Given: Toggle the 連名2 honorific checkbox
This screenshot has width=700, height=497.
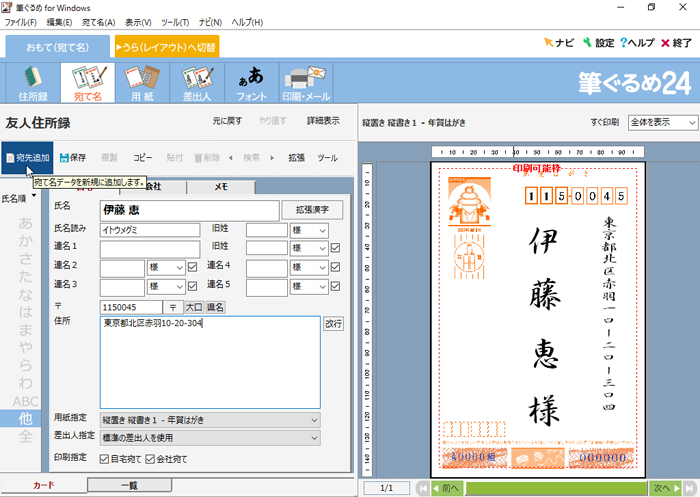Looking at the screenshot, I should pyautogui.click(x=193, y=267).
